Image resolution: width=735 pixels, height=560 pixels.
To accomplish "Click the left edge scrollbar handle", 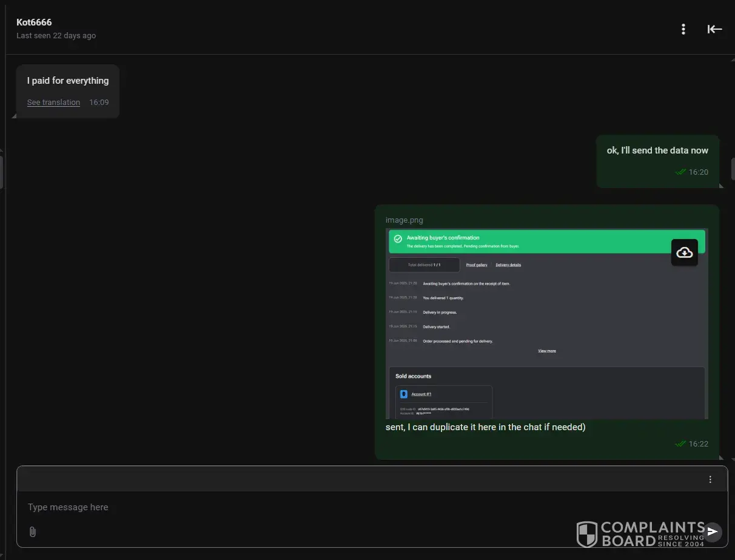I will coord(1,172).
